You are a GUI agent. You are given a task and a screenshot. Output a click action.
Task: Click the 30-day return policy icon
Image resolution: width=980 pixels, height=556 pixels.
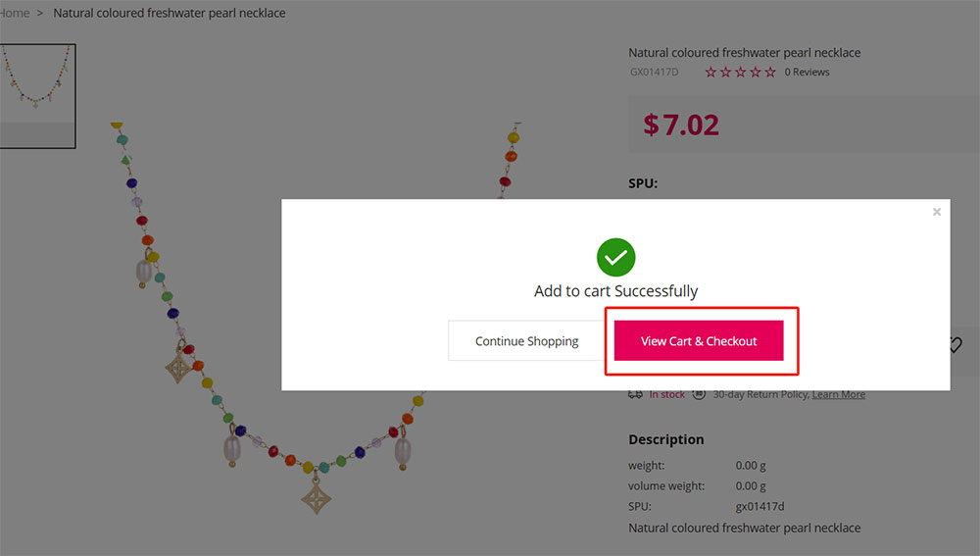[699, 394]
